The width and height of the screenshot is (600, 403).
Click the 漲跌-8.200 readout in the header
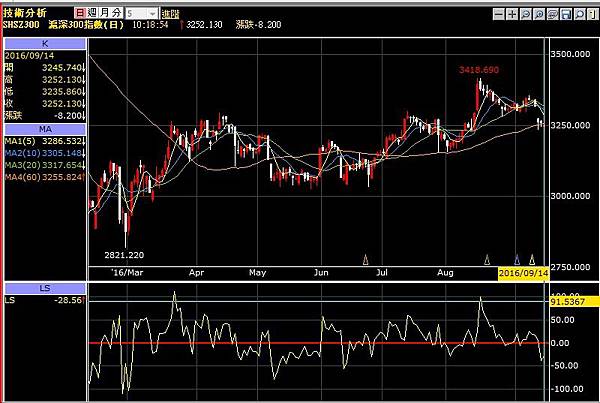tap(259, 25)
